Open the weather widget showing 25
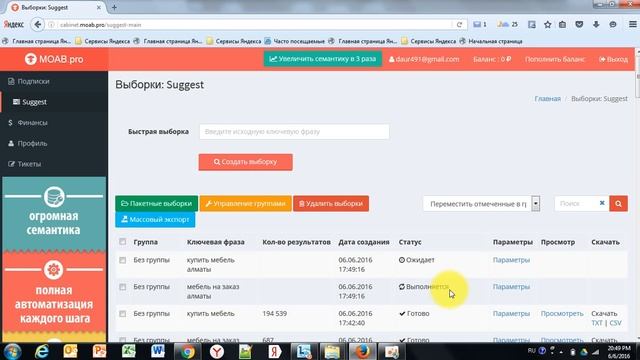This screenshot has width=640, height=360. [x=507, y=24]
